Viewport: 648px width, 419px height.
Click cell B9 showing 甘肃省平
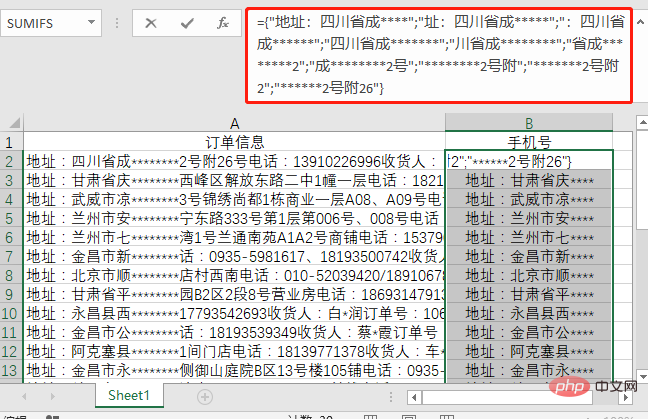[x=529, y=294]
